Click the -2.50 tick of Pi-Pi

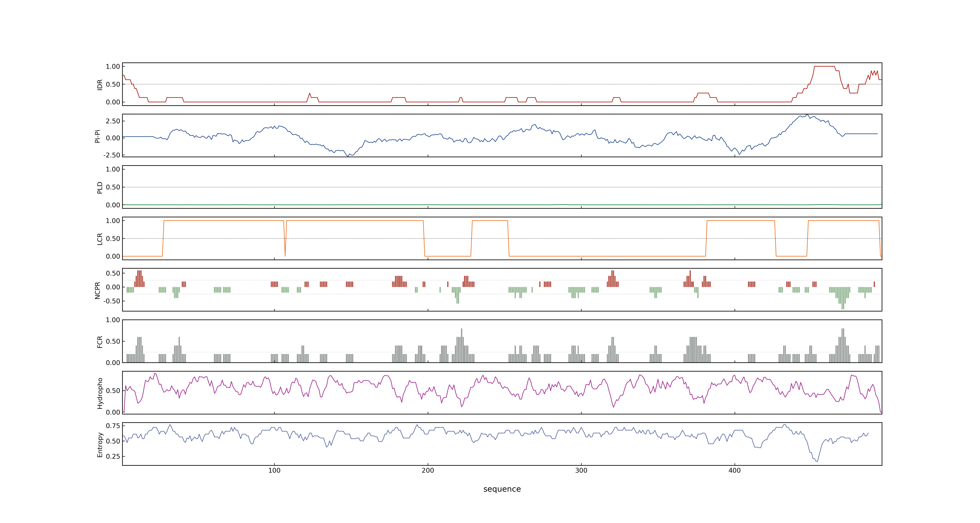click(x=111, y=155)
